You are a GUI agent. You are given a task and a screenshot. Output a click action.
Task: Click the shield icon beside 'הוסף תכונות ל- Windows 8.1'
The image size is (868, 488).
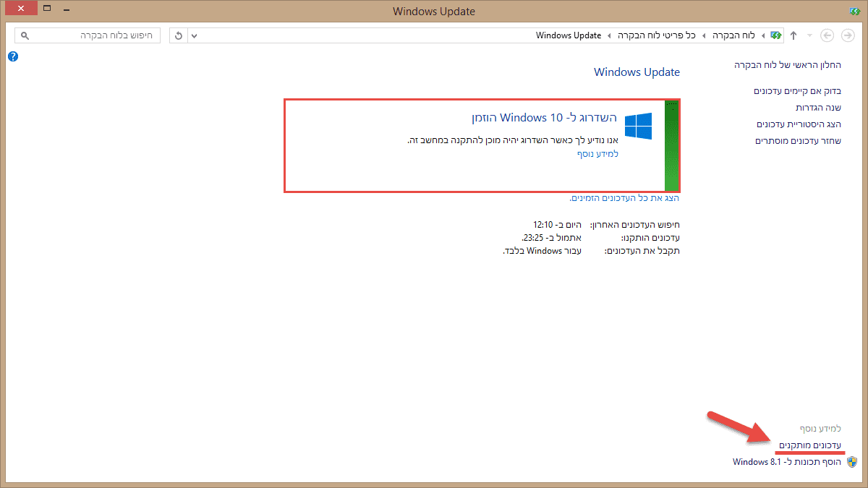point(851,461)
